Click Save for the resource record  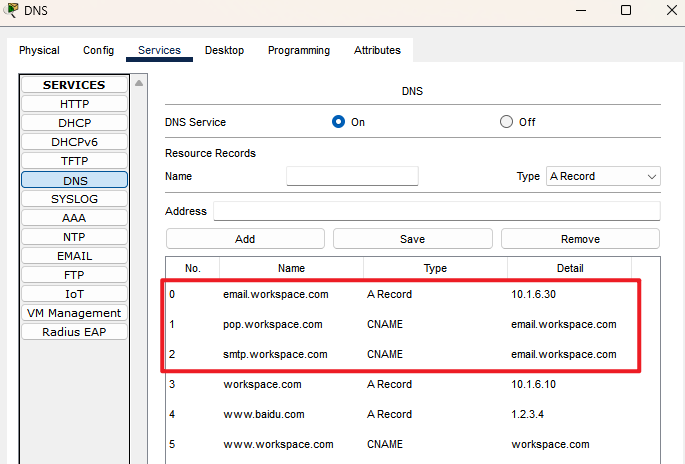click(412, 239)
